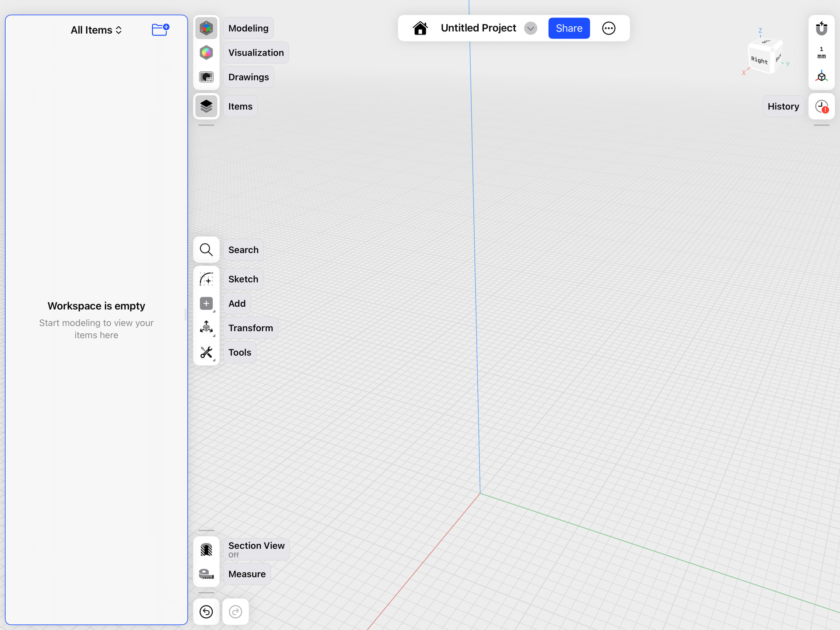Switch to the Visualization mode icon
The image size is (840, 630).
click(206, 52)
